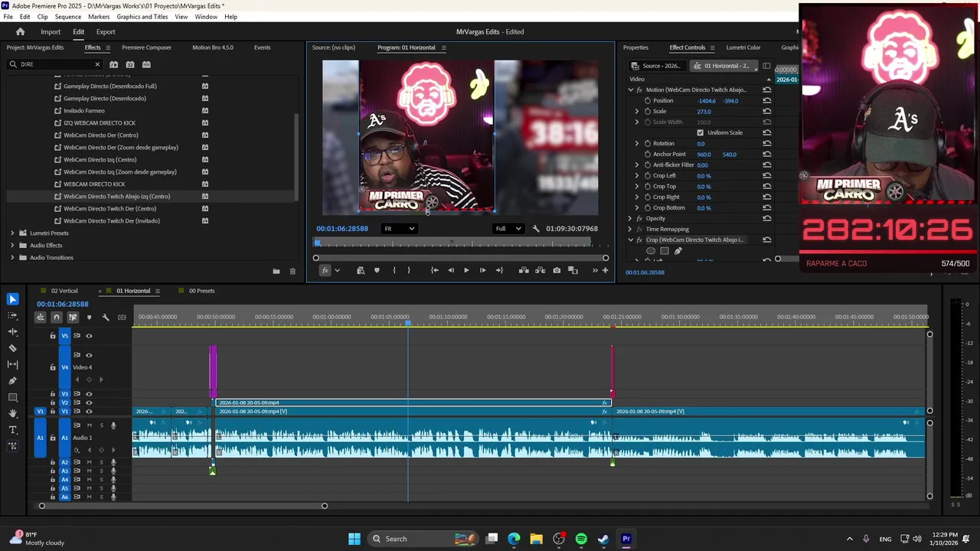Switch to the Lumetri Color tab
Screen dimensions: 980x551
[743, 47]
